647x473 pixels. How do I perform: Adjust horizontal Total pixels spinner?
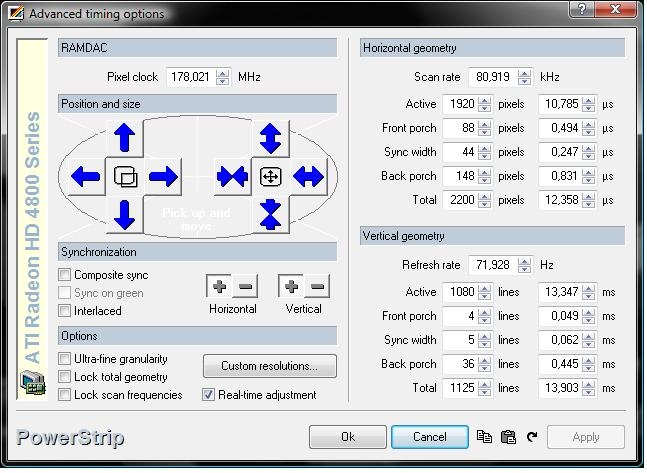[x=484, y=200]
